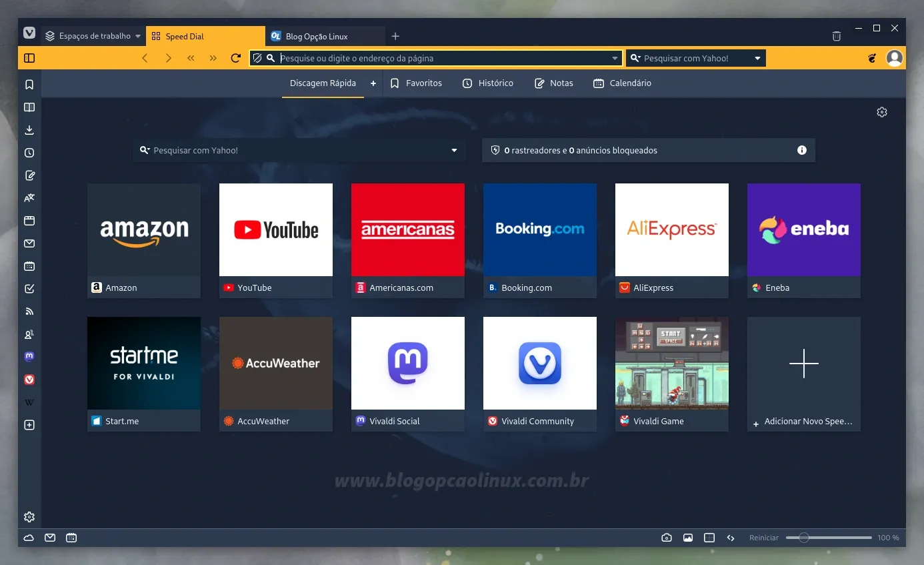Image resolution: width=924 pixels, height=565 pixels.
Task: Open settings gear at sidebar bottom
Action: (29, 517)
